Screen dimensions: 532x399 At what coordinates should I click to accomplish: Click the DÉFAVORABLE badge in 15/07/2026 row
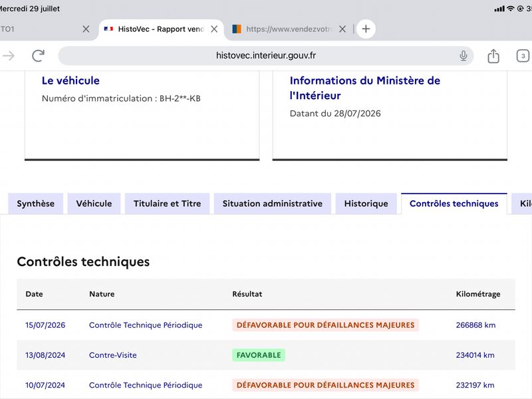point(325,325)
